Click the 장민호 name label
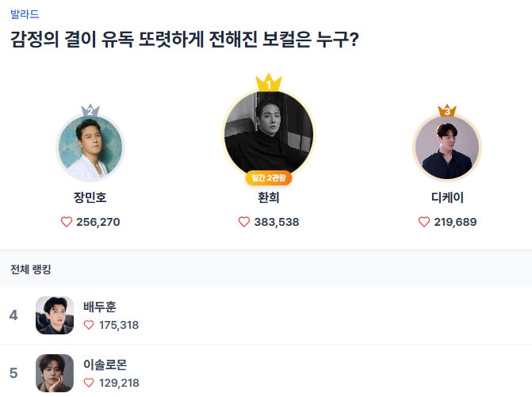Viewport: 532px width, 397px height. click(x=90, y=198)
